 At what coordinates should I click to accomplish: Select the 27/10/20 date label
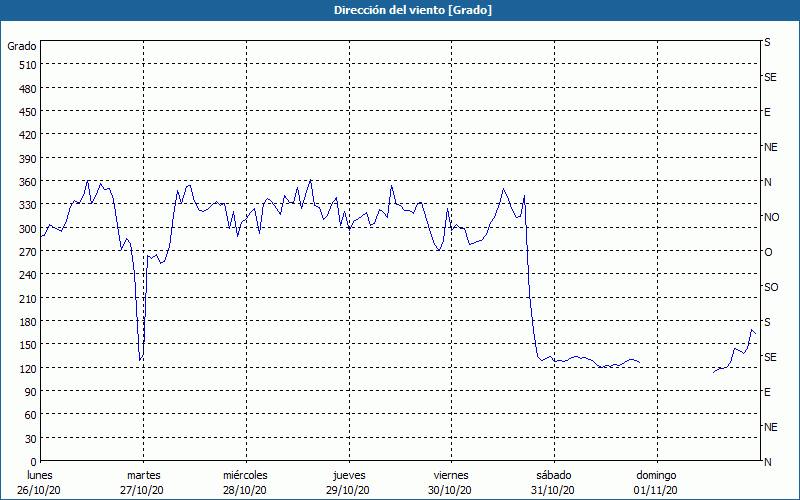pos(142,490)
